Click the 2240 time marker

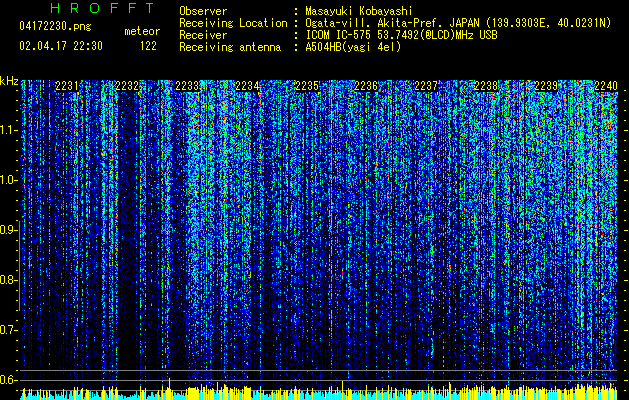tap(606, 86)
